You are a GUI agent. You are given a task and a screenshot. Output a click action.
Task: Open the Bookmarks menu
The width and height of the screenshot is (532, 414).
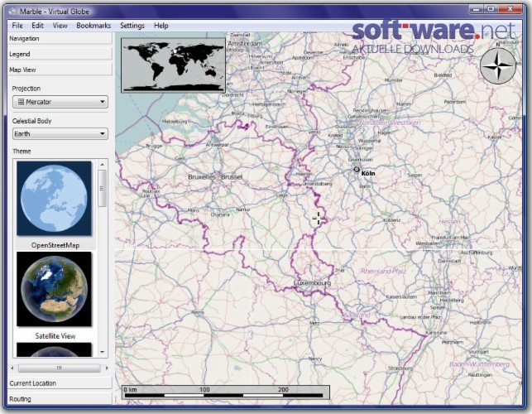[x=93, y=26]
